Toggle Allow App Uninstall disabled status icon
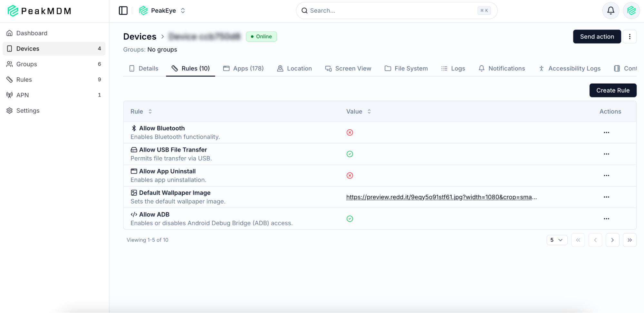The height and width of the screenshot is (313, 644). [x=350, y=176]
